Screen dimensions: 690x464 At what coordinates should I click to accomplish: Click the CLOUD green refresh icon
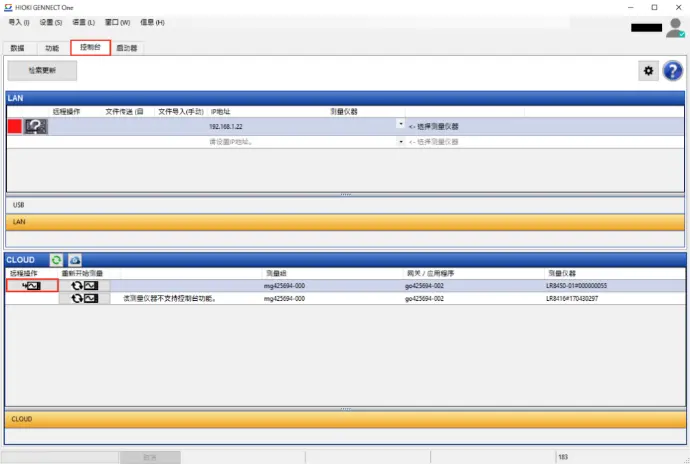tap(57, 260)
